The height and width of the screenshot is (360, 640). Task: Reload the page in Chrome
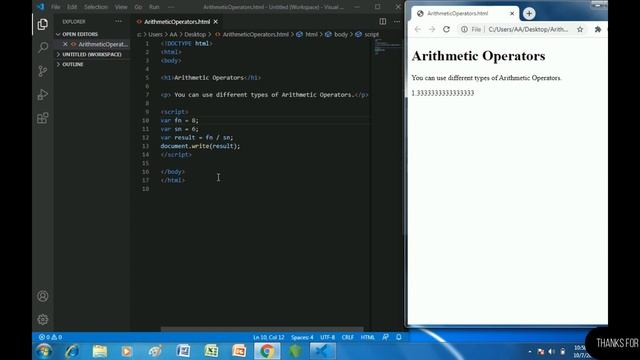coord(447,29)
